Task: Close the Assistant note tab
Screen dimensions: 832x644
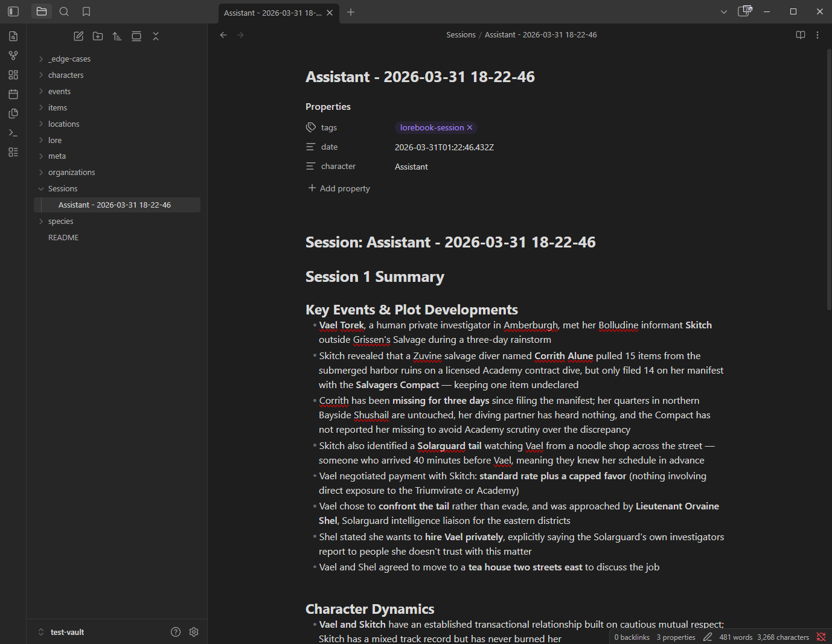Action: pos(330,13)
